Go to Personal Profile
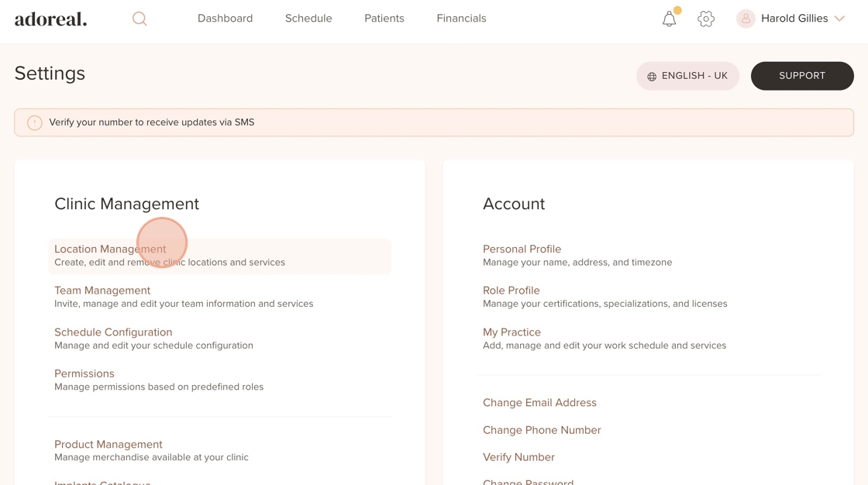868x485 pixels. [522, 249]
